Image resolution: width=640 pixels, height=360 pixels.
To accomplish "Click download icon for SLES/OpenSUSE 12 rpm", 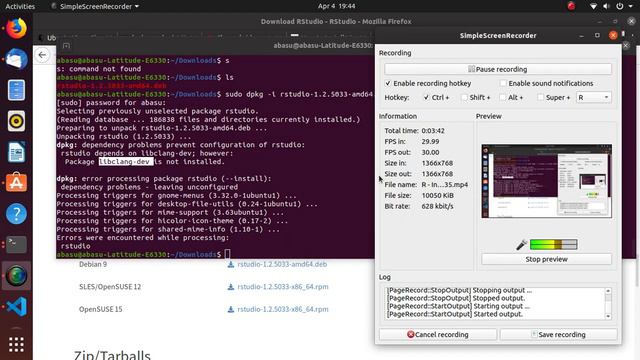I will click(x=231, y=287).
